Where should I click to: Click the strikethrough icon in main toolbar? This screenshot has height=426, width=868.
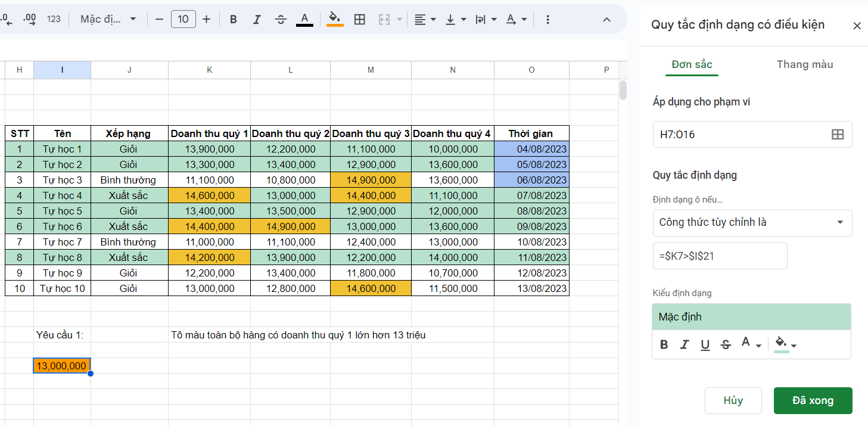tap(281, 20)
